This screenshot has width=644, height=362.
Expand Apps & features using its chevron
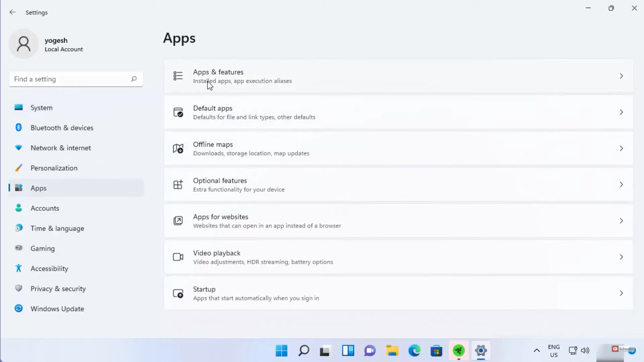621,76
